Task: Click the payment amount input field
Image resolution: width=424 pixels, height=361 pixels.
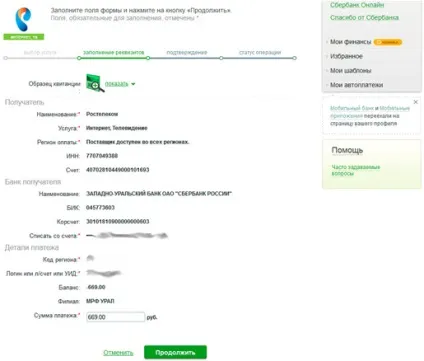Action: pyautogui.click(x=115, y=317)
